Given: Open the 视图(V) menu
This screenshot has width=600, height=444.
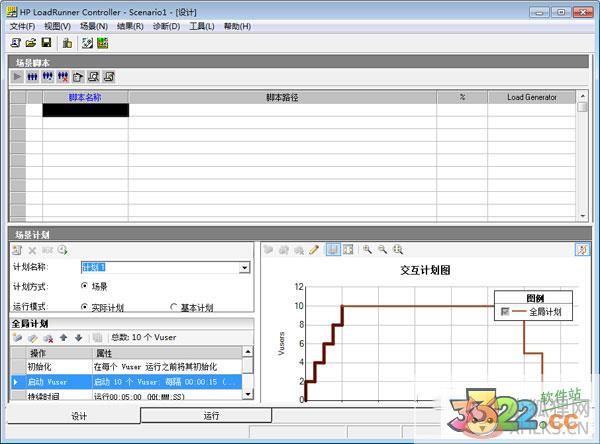Looking at the screenshot, I should coord(57,26).
